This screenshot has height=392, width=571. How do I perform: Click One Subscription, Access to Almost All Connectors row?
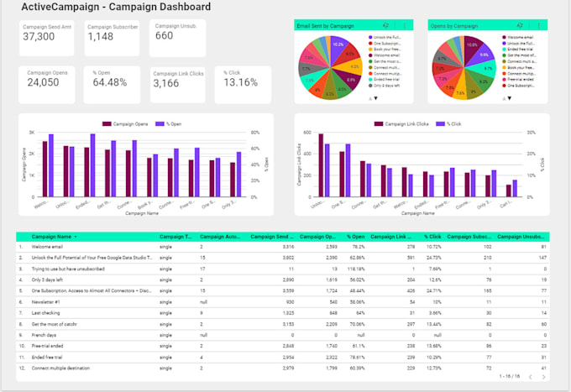tap(92, 290)
